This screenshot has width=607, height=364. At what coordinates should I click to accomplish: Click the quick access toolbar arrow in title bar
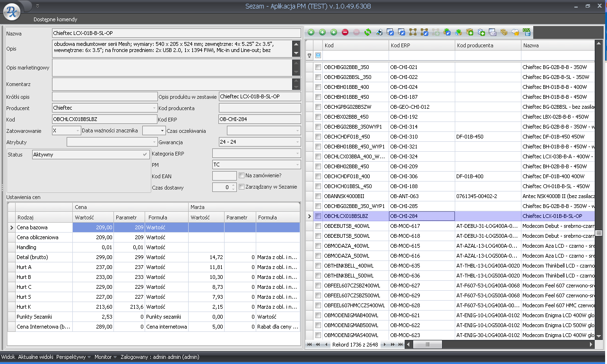click(x=38, y=6)
